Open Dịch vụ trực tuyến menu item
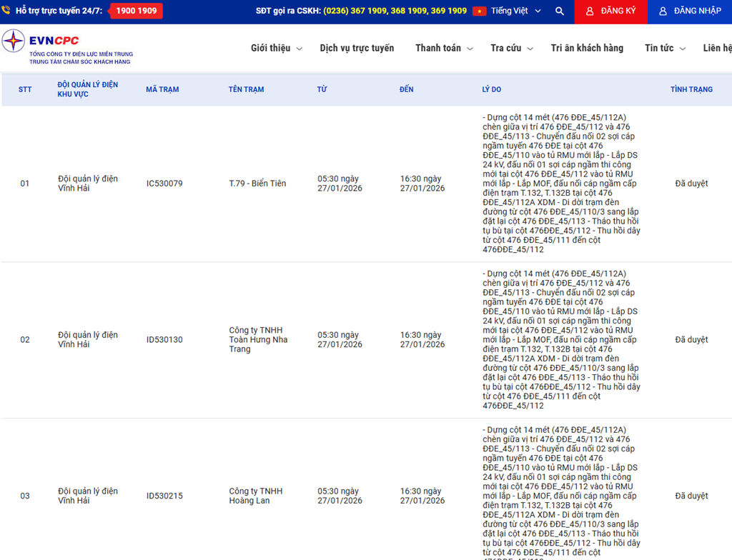The image size is (732, 560). click(357, 49)
